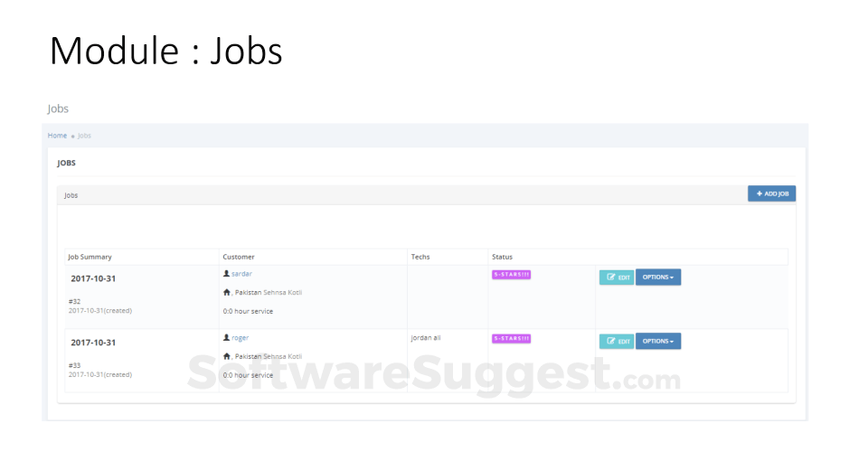Go to Home in the breadcrumb

pyautogui.click(x=57, y=136)
